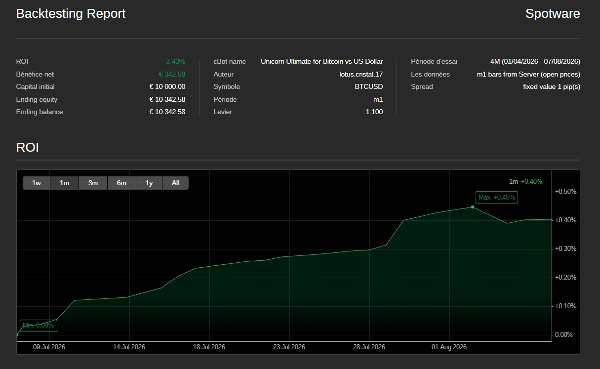Click the Période row's m1 value
Screen dimensions: 600x369
point(378,100)
